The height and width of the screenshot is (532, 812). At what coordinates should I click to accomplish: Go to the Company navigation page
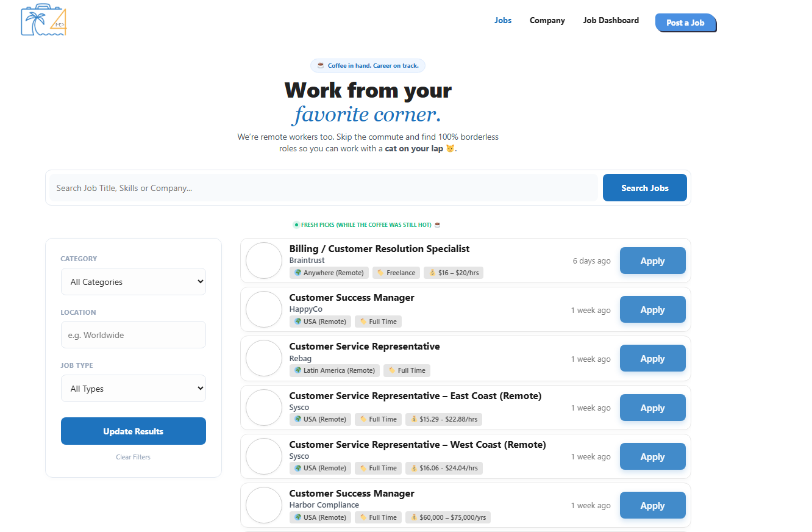[x=547, y=21]
